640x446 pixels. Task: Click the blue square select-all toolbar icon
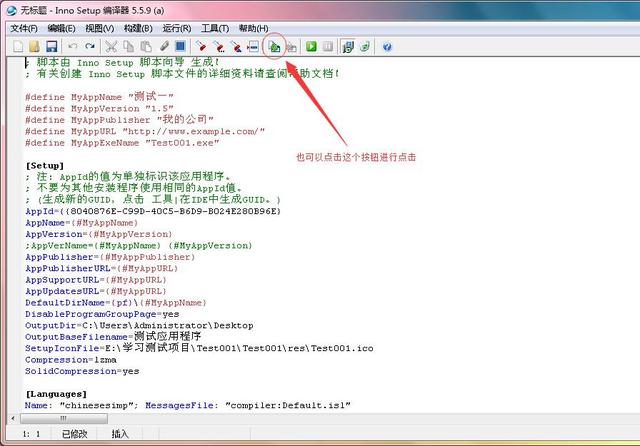pyautogui.click(x=180, y=46)
